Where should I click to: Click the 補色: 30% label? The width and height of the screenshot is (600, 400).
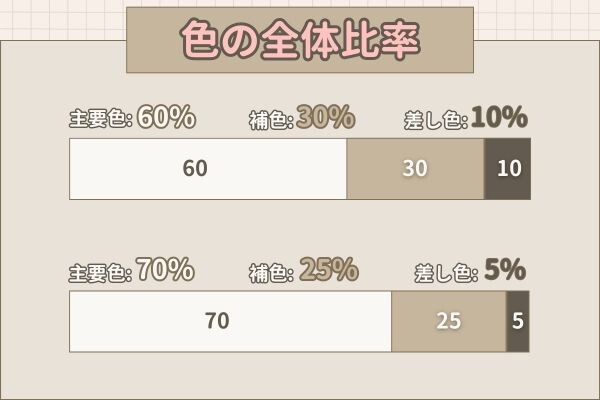[x=302, y=117]
